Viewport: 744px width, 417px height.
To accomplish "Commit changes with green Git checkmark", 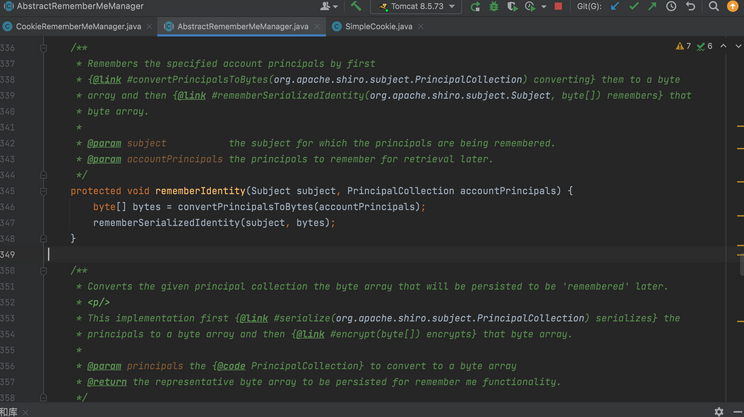I will 634,6.
